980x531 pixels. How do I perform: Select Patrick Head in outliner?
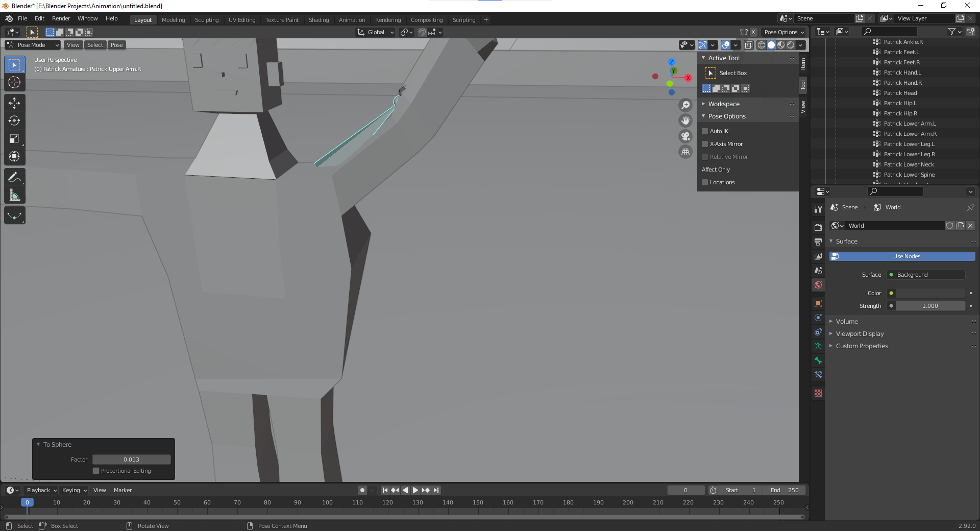pyautogui.click(x=900, y=93)
